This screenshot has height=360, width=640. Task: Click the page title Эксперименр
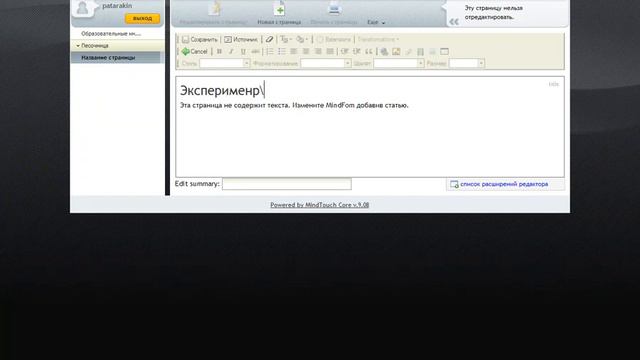coord(220,90)
